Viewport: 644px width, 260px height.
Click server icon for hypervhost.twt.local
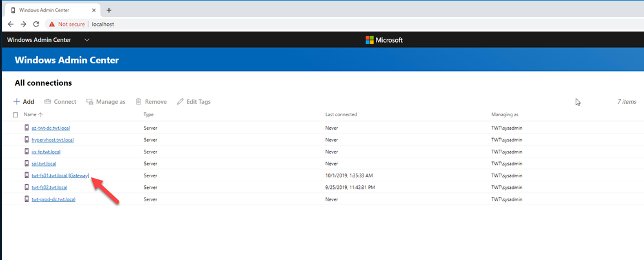pos(26,139)
